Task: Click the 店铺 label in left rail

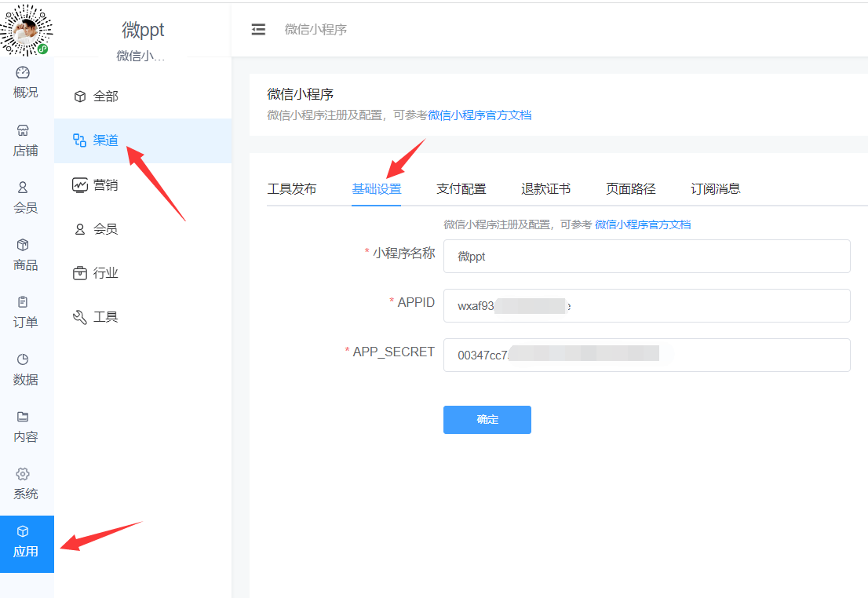Action: click(x=25, y=151)
